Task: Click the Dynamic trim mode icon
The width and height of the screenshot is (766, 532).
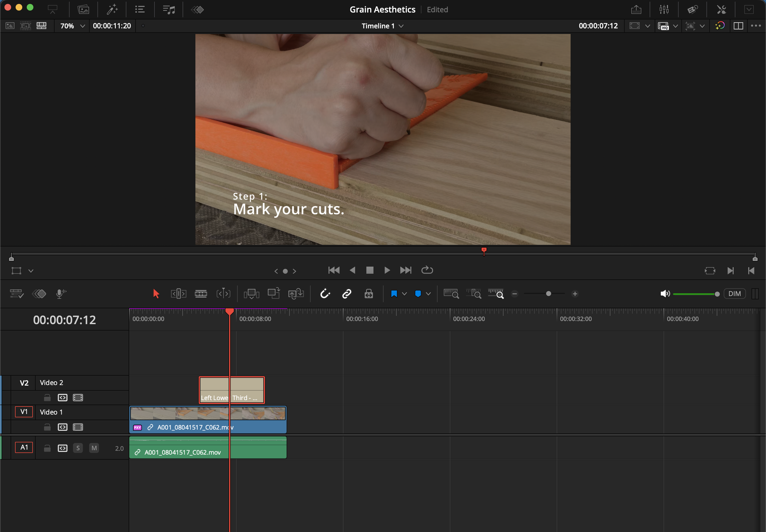Action: 223,294
